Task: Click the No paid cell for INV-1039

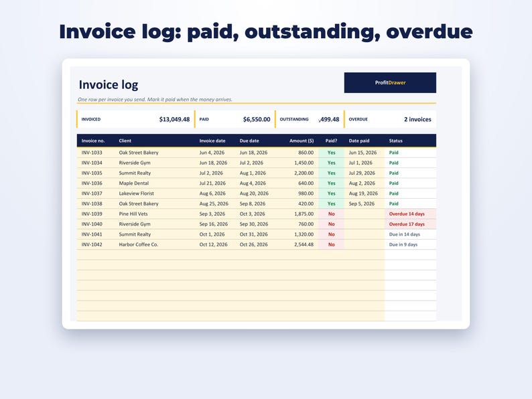Action: pyautogui.click(x=331, y=214)
